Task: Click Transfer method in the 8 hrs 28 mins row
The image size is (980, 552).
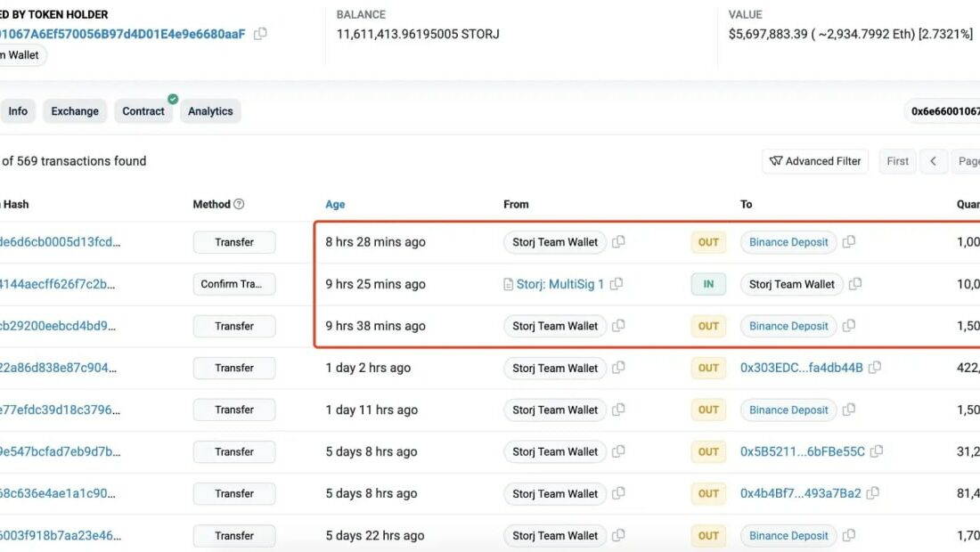Action: pyautogui.click(x=234, y=242)
